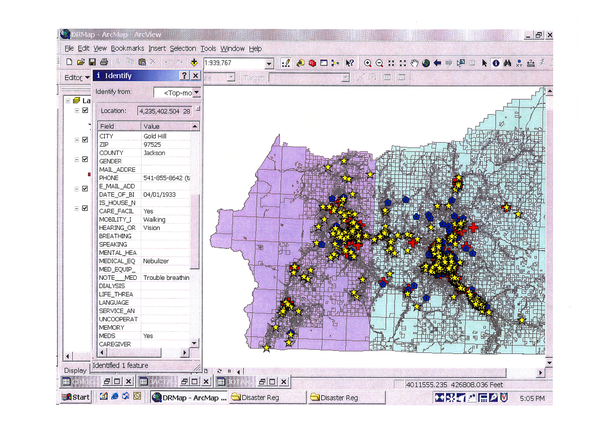
Task: Click the Windows Start button
Action: [x=76, y=397]
